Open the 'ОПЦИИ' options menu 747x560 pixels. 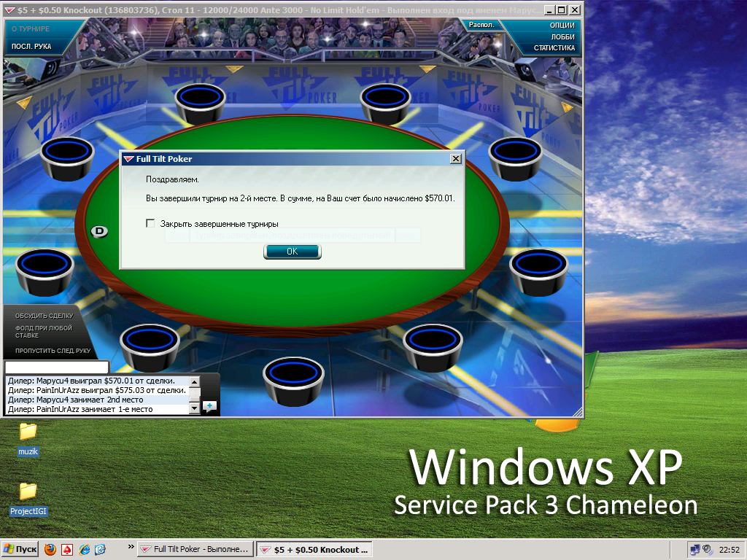click(562, 26)
